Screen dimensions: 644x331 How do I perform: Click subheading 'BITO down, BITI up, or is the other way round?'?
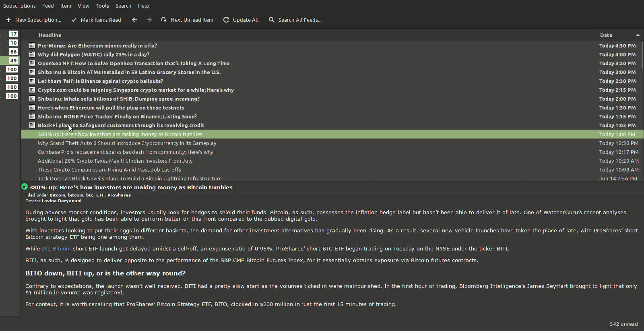coord(105,273)
